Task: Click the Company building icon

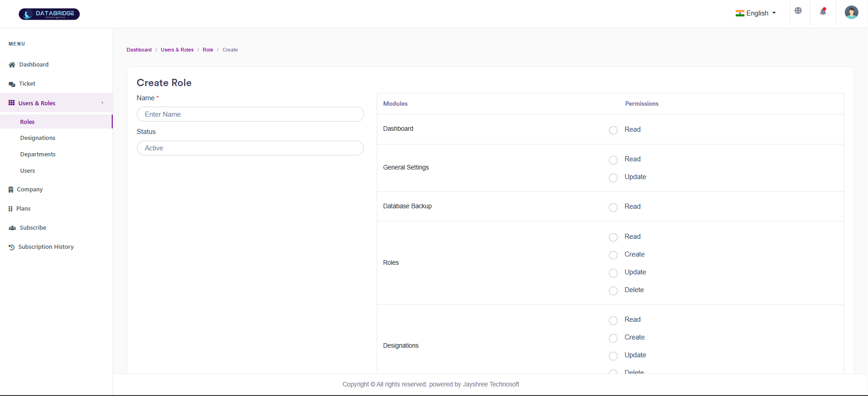Action: click(11, 190)
